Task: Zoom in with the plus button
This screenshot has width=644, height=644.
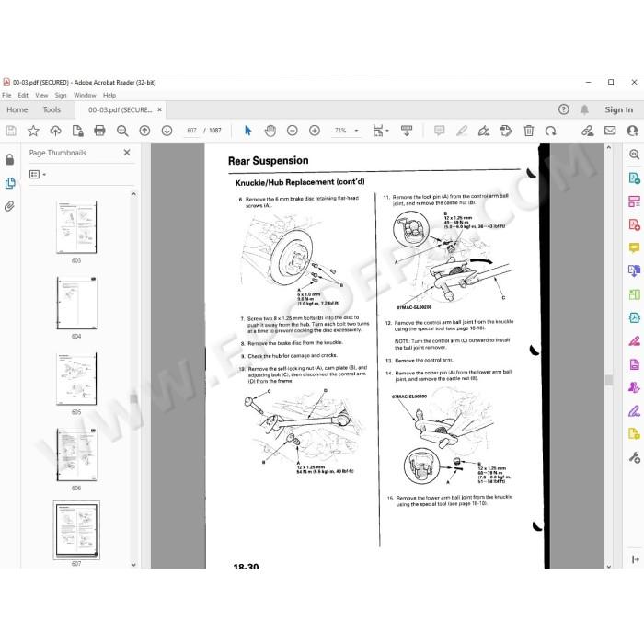Action: pyautogui.click(x=315, y=131)
